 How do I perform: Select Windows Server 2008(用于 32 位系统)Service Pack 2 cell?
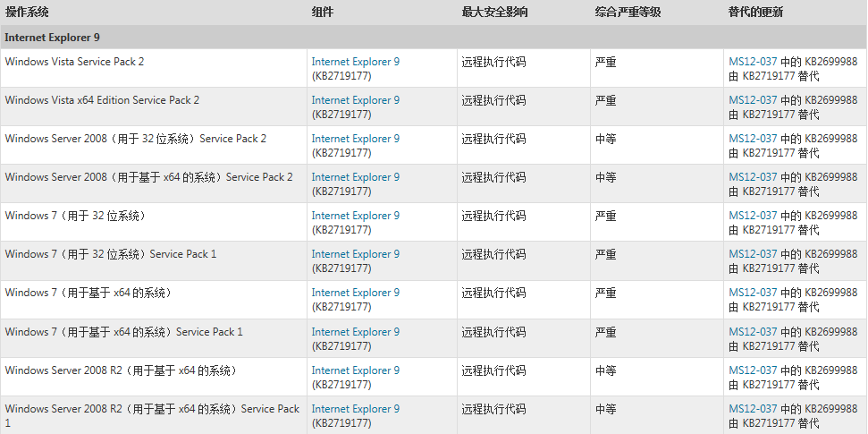[x=154, y=145]
